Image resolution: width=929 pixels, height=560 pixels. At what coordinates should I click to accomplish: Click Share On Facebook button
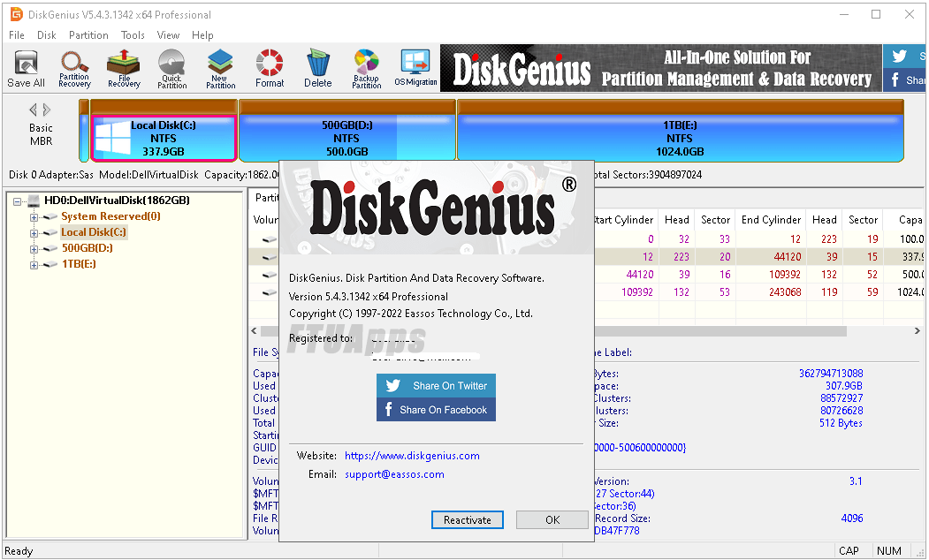(x=436, y=410)
